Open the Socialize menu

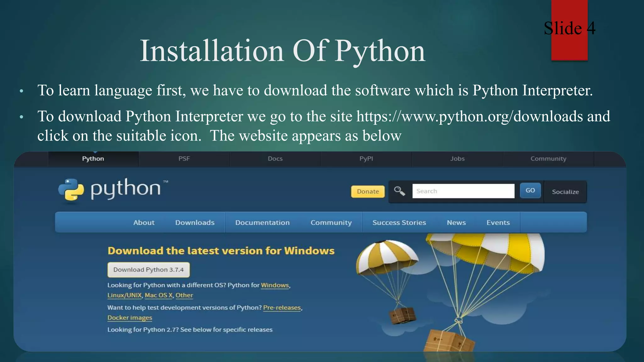pyautogui.click(x=565, y=192)
